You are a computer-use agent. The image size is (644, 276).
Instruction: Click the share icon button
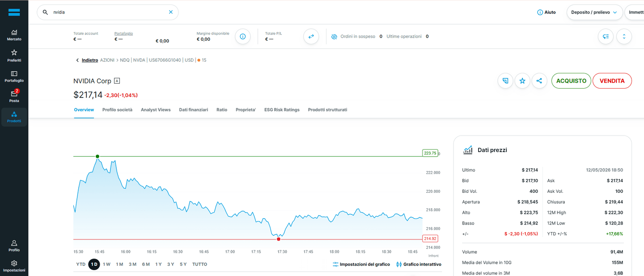[x=539, y=81]
